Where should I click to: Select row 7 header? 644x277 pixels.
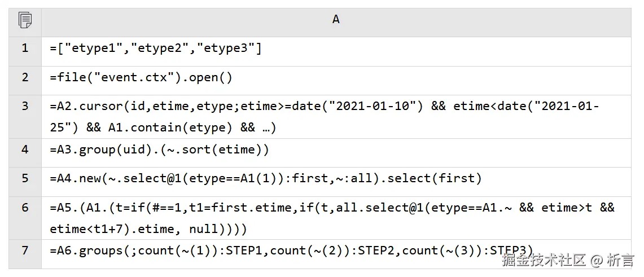25,250
